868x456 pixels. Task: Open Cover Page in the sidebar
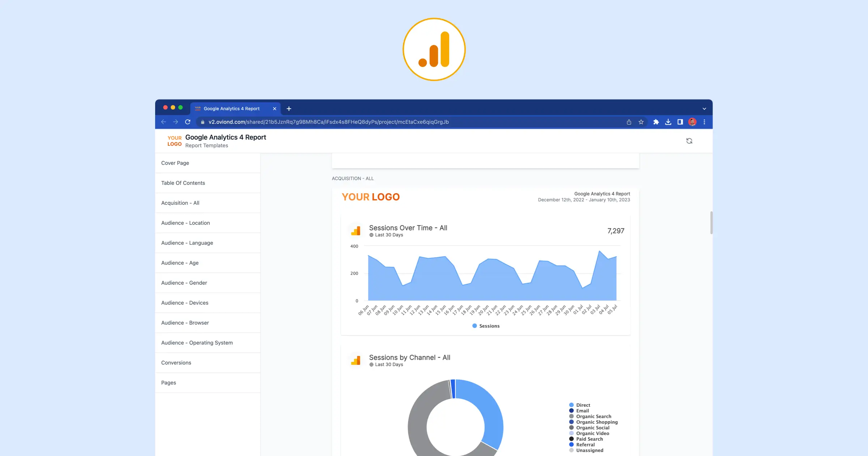(x=208, y=163)
